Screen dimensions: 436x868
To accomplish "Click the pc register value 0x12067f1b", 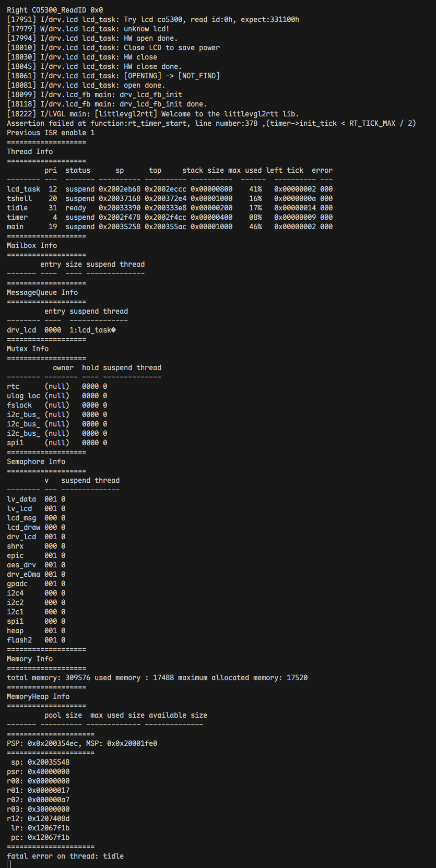I will [49, 837].
